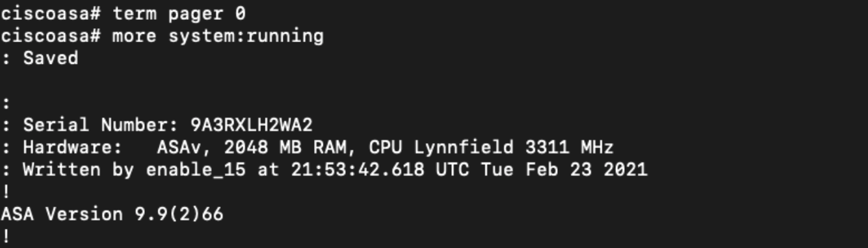Click the lone colon line below Saved
The width and height of the screenshot is (868, 248).
pyautogui.click(x=6, y=103)
